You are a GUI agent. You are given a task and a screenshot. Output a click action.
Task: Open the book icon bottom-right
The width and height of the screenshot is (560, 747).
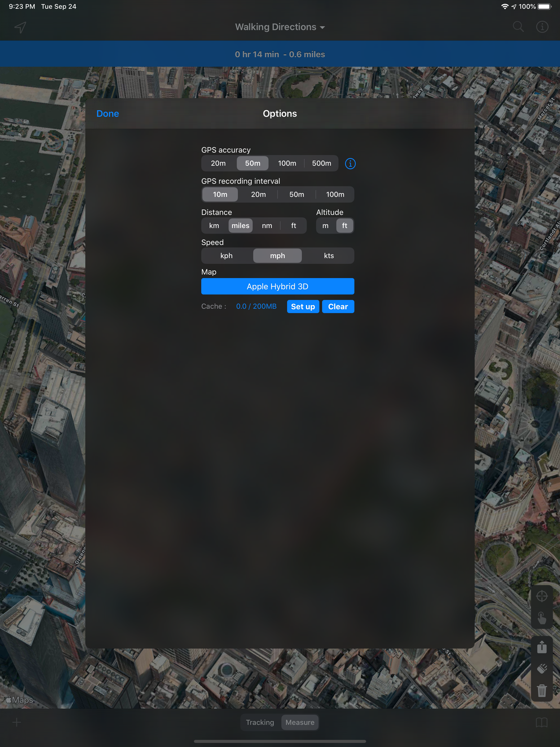point(541,722)
